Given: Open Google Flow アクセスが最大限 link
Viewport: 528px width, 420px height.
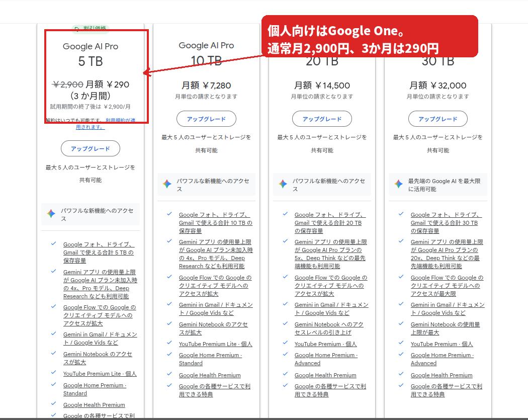Looking at the screenshot, I should point(447,286).
